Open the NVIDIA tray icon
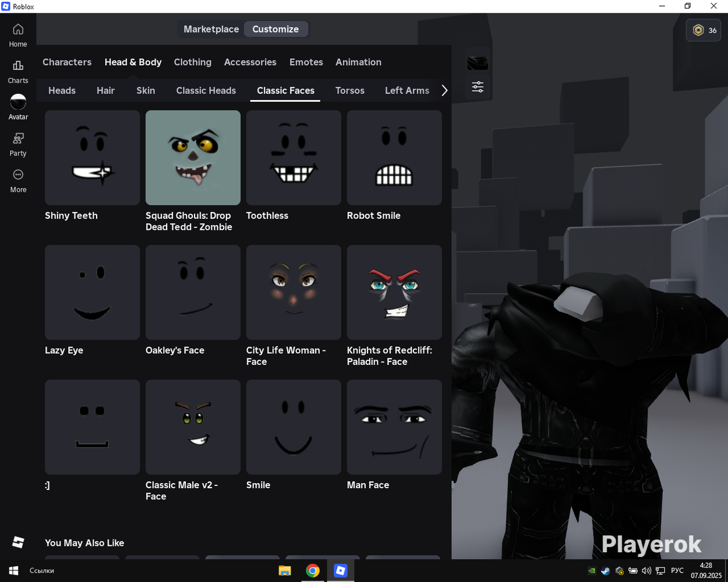The width and height of the screenshot is (728, 582). tap(592, 571)
